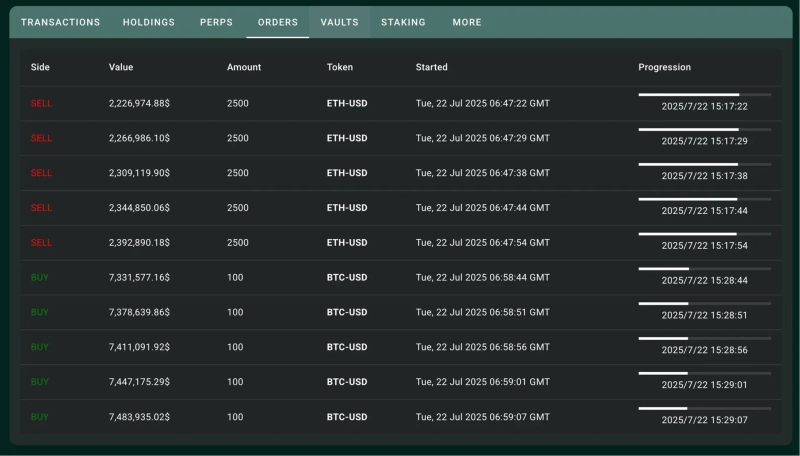Select the ETH-USD token in the 2,226,974.88$ row
This screenshot has height=456, width=800.
(347, 104)
